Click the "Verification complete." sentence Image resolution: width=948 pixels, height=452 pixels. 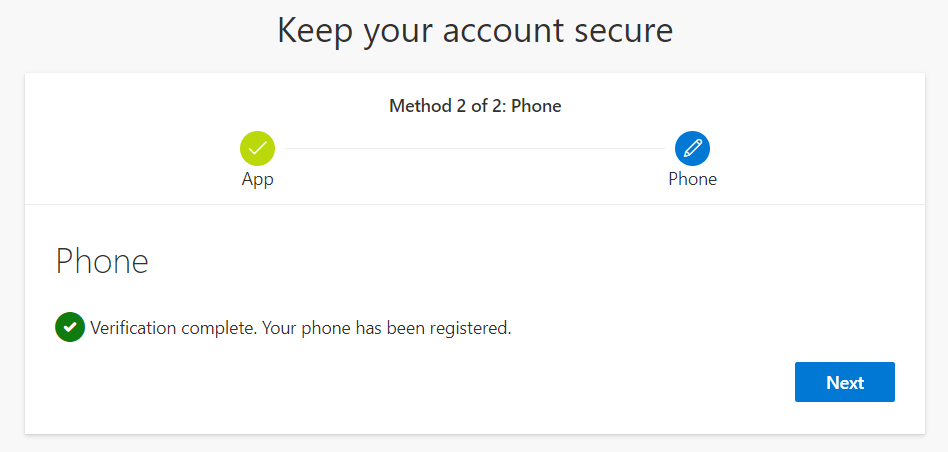[x=174, y=328]
